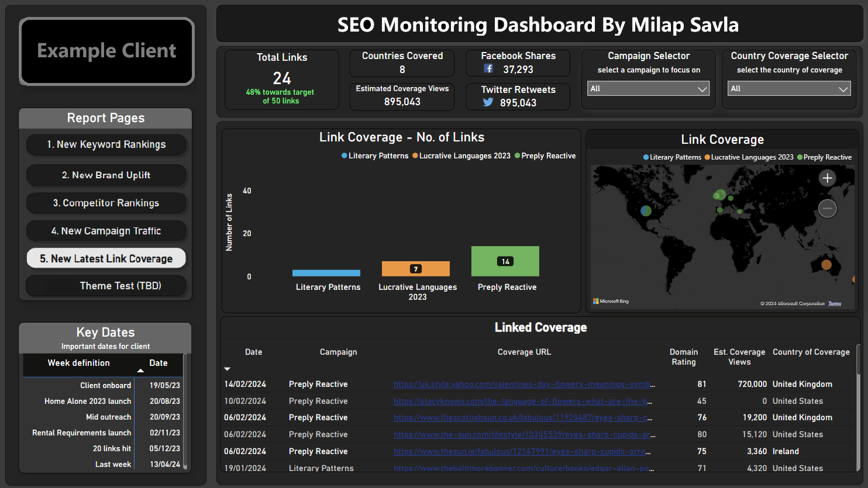Click the sort arrow under Date column

(x=228, y=369)
